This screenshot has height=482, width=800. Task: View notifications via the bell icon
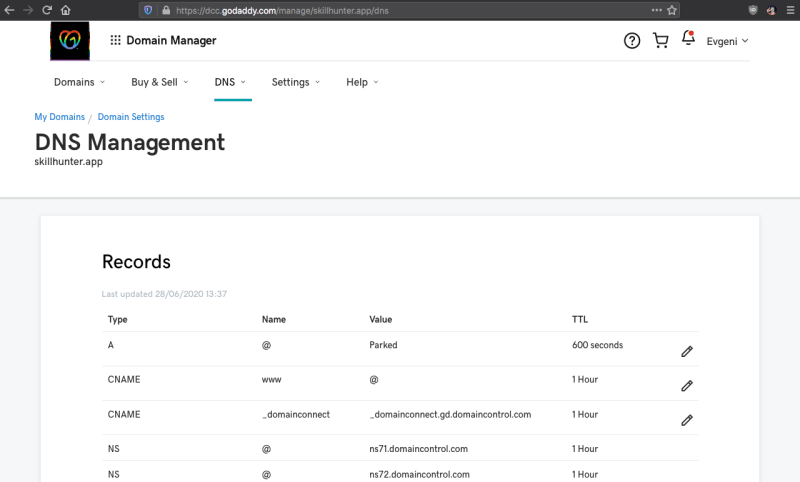click(688, 38)
